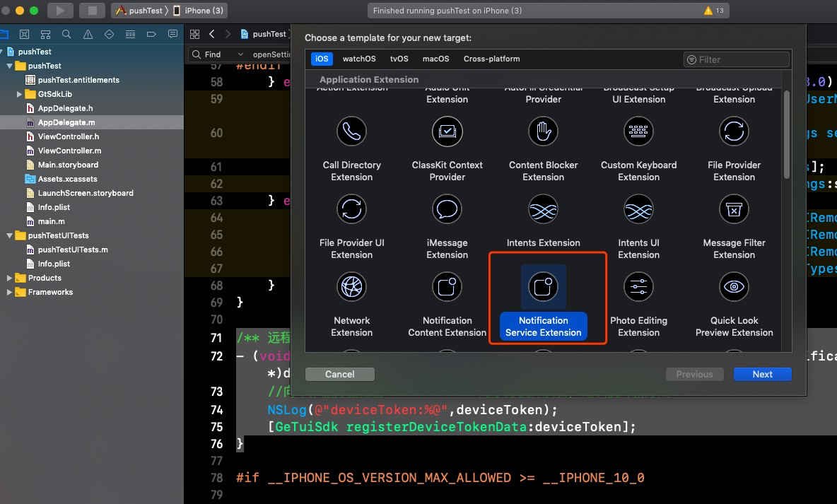This screenshot has height=504, width=837.
Task: Click the template list vertical scrollbar
Action: (x=786, y=134)
